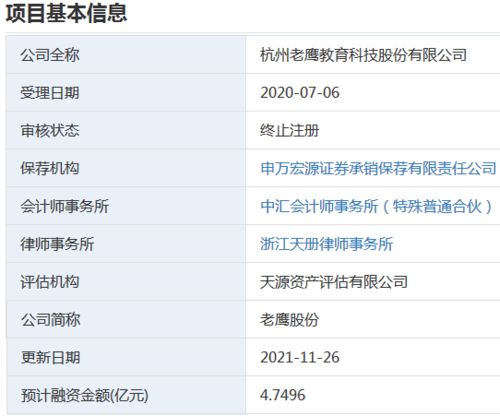Select the company name 杭州老鹰教育科技股份有限公司
500x416 pixels.
363,55
